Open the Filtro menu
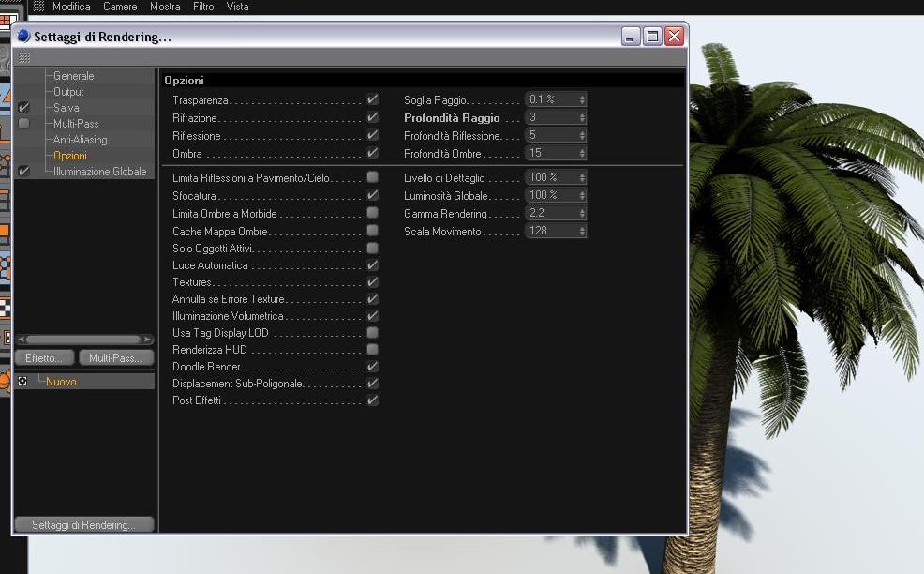Image resolution: width=924 pixels, height=574 pixels. pyautogui.click(x=203, y=7)
